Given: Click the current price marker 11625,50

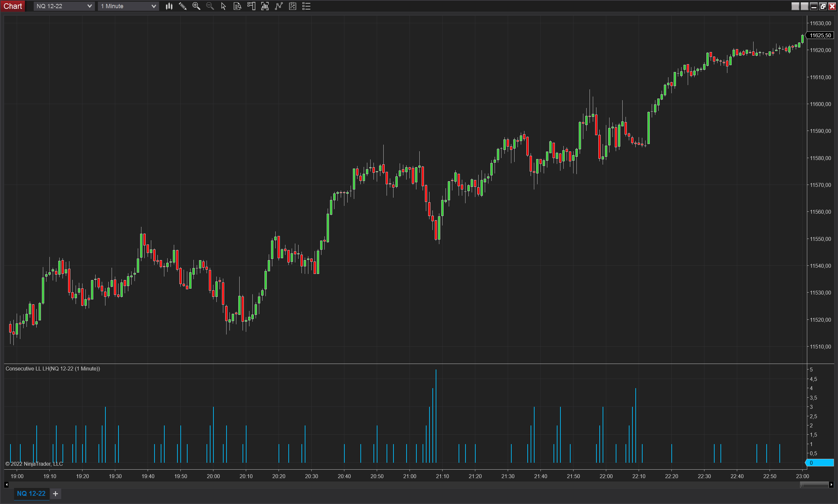Looking at the screenshot, I should coord(820,35).
